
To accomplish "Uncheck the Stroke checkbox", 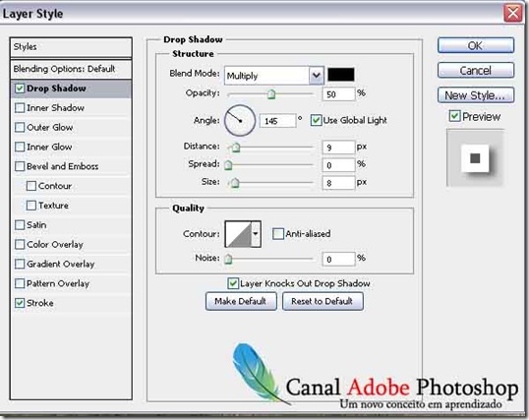I will [20, 303].
